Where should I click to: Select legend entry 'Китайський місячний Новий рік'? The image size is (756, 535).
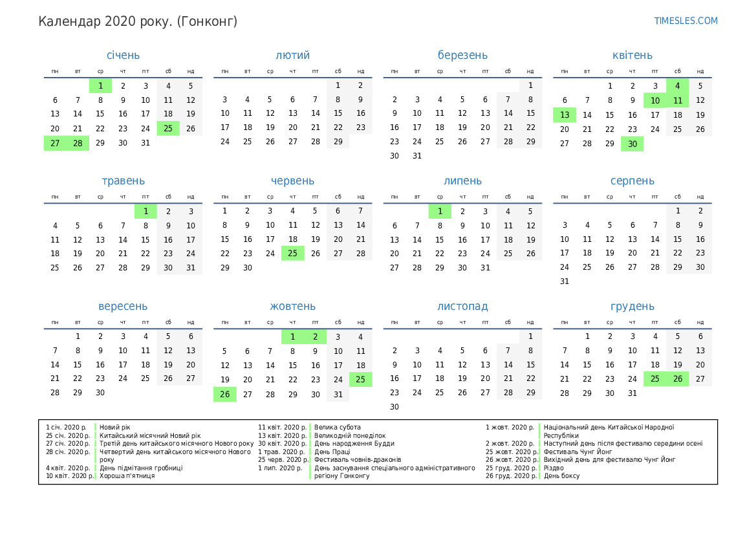pos(150,435)
